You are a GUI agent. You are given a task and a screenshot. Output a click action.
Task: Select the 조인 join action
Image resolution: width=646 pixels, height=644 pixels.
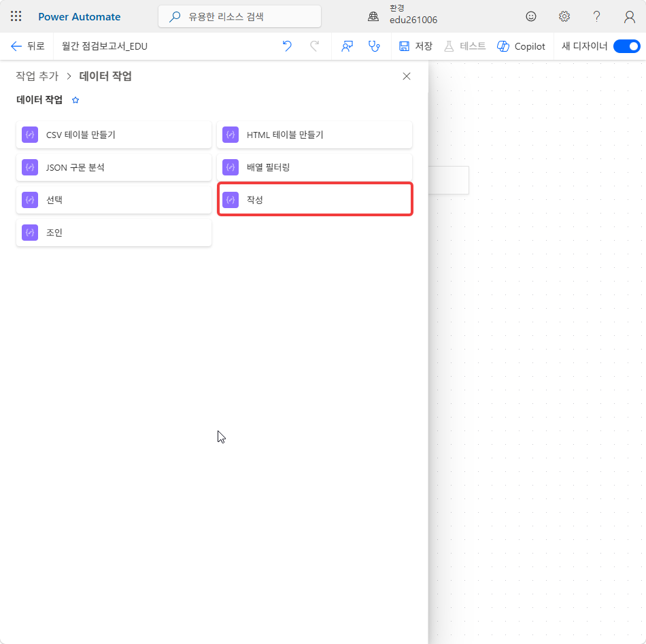(x=114, y=233)
